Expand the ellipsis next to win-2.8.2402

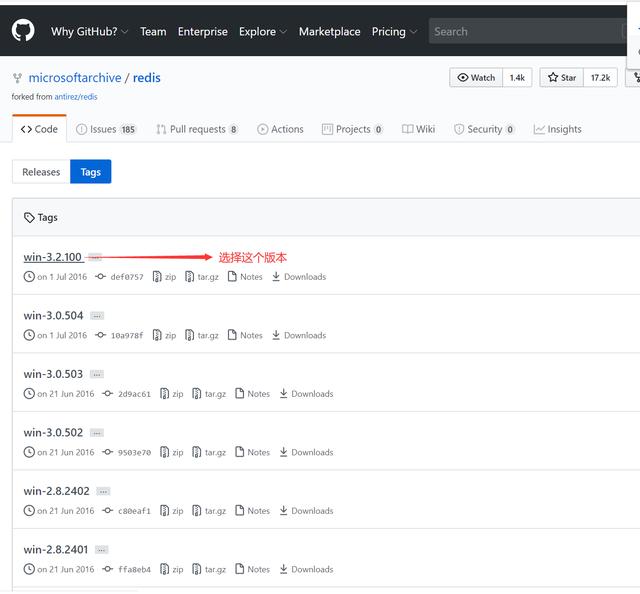tap(103, 492)
